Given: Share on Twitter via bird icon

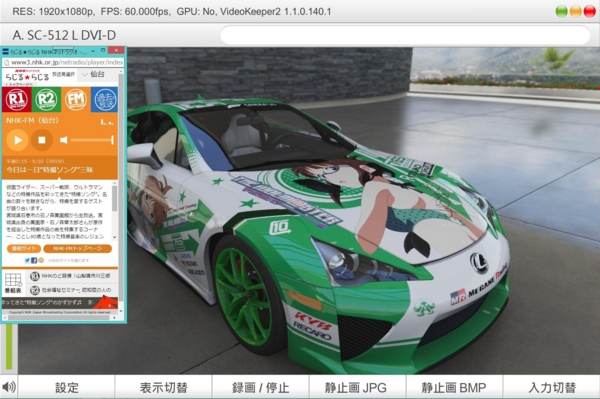Looking at the screenshot, I should pyautogui.click(x=27, y=261).
